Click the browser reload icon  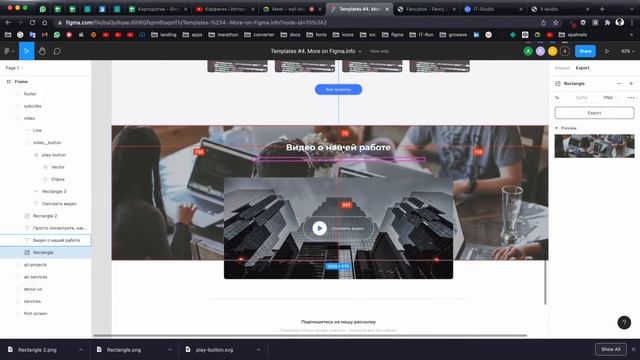click(x=32, y=22)
